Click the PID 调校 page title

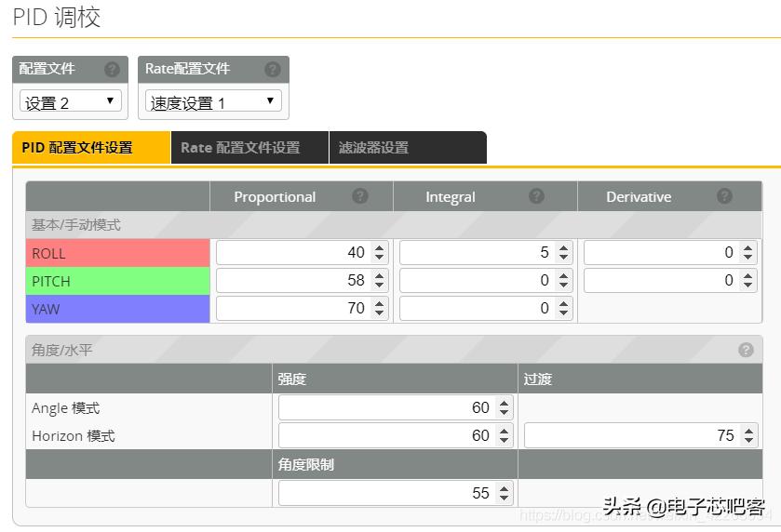pyautogui.click(x=57, y=17)
